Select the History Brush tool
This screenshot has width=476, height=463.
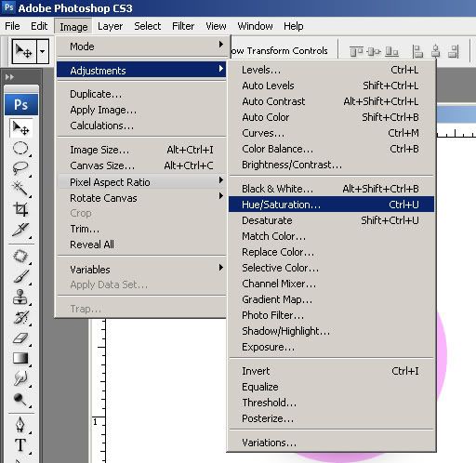20,318
